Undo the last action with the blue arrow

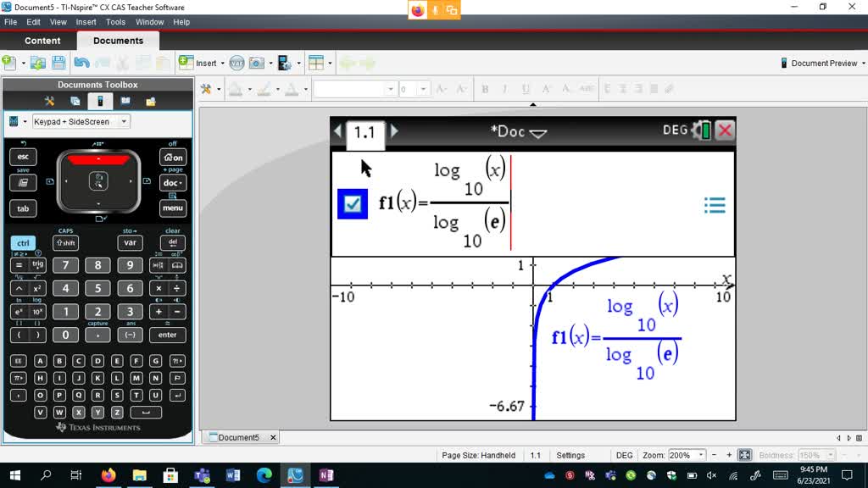[x=81, y=63]
